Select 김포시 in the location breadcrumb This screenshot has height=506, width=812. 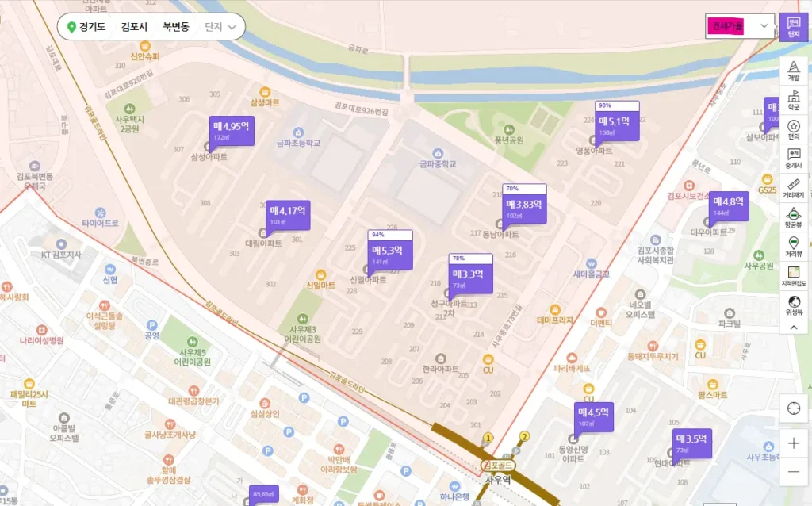(134, 27)
